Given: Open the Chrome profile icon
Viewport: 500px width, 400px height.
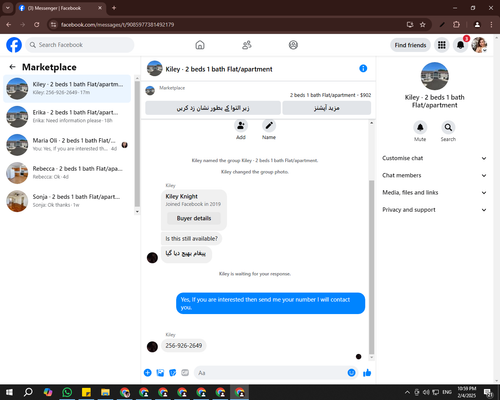Looking at the screenshot, I should point(477,25).
